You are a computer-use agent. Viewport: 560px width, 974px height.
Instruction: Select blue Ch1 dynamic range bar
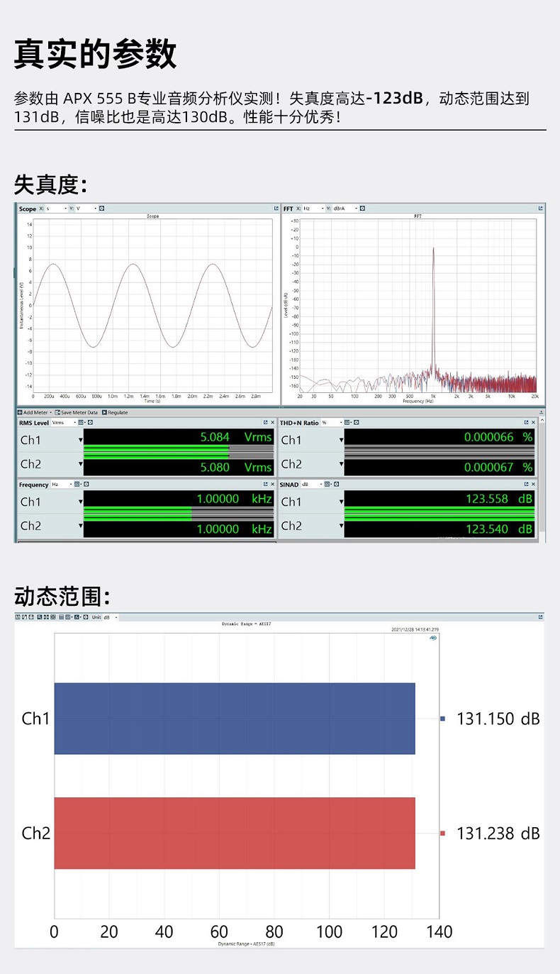click(235, 719)
